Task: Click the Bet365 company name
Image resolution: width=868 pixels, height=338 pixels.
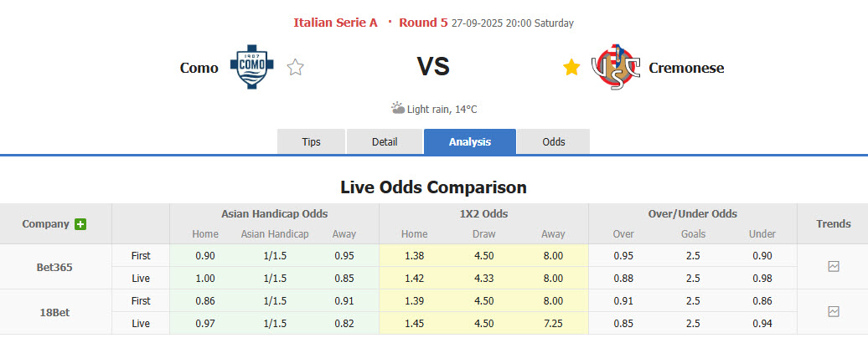Action: [54, 267]
